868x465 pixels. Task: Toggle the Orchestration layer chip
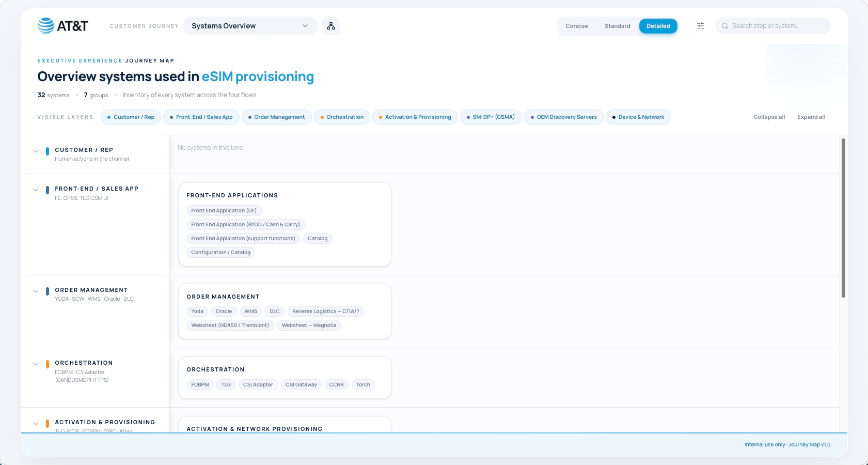[342, 117]
